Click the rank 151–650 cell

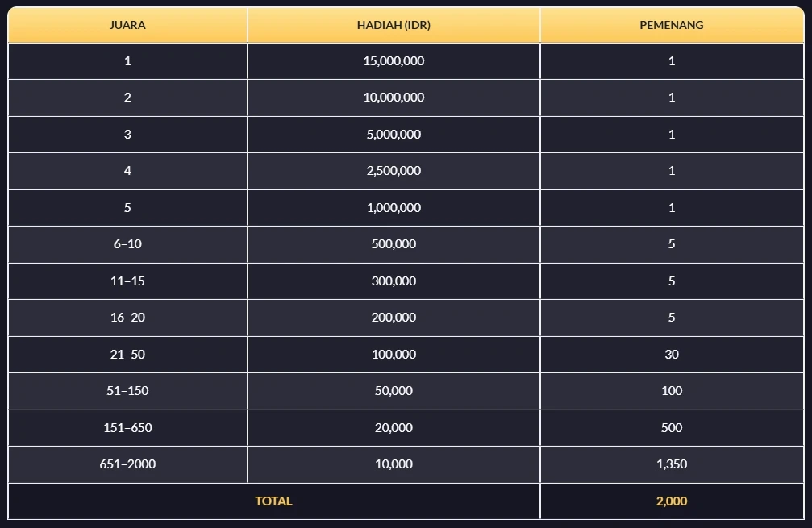tap(127, 428)
